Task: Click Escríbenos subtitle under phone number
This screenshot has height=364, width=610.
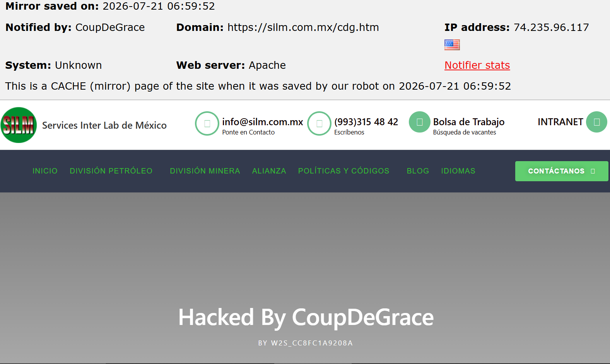Action: click(349, 132)
